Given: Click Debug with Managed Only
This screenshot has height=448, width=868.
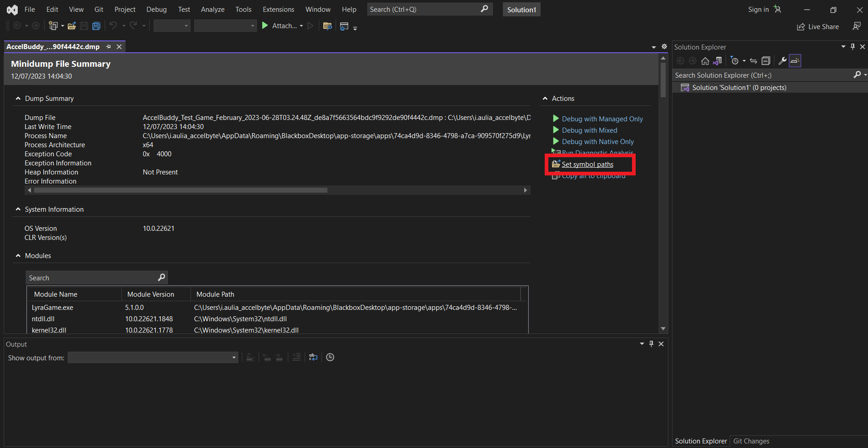Looking at the screenshot, I should pos(602,119).
